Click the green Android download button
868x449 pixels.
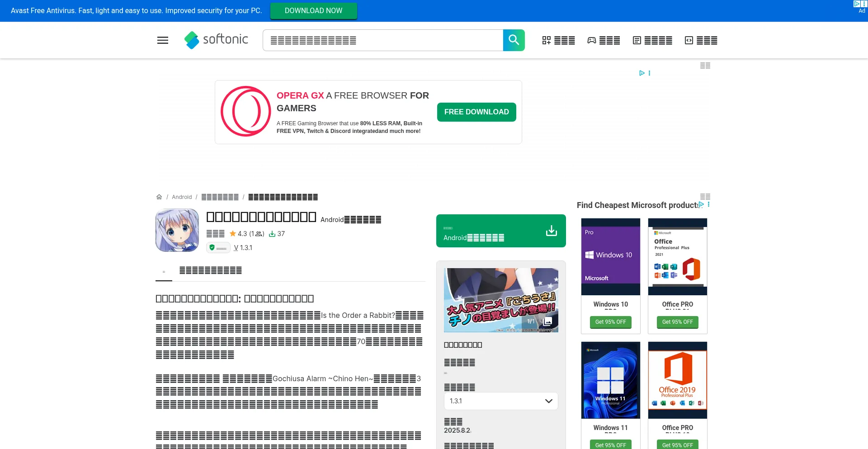[500, 231]
